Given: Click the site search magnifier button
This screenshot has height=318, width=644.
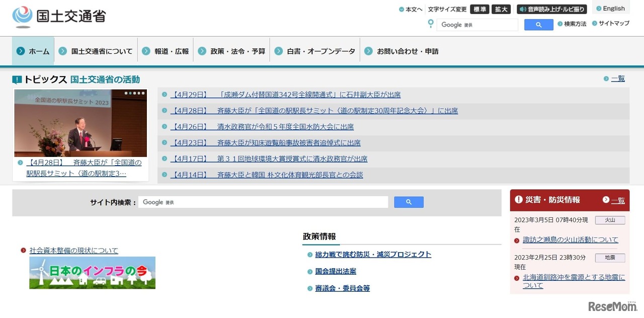Looking at the screenshot, I should tap(409, 202).
